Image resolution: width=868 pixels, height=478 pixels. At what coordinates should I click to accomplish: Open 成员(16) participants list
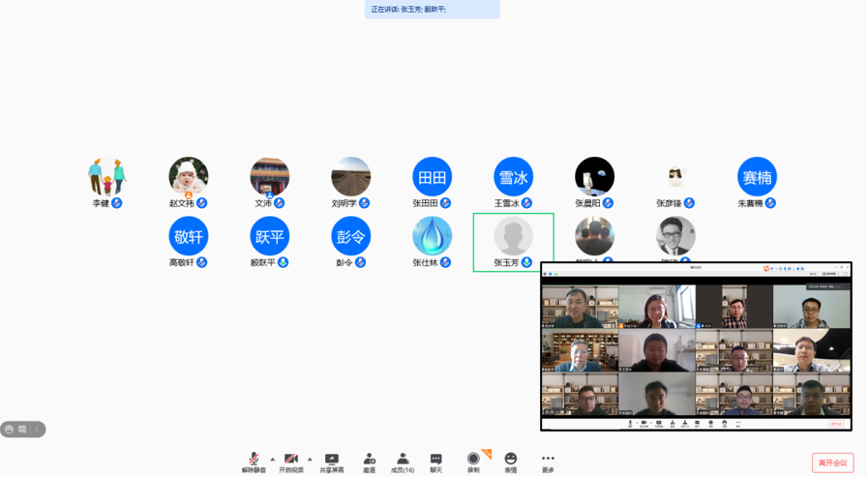tap(403, 462)
